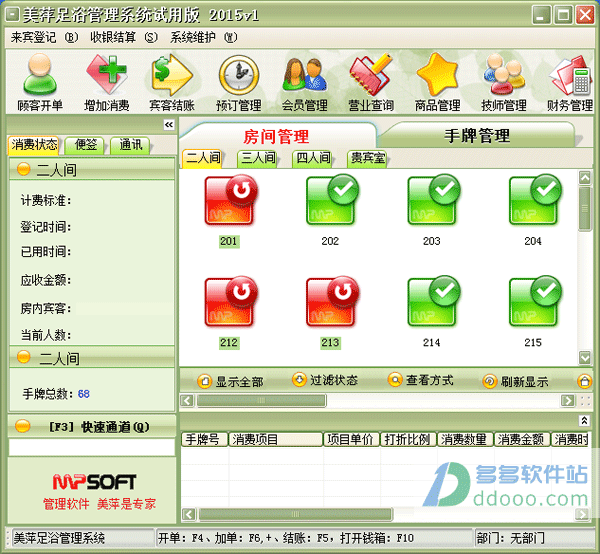Viewport: 600px width, 554px height.
Task: Open the 技师管理 technician management icon
Action: tap(504, 82)
